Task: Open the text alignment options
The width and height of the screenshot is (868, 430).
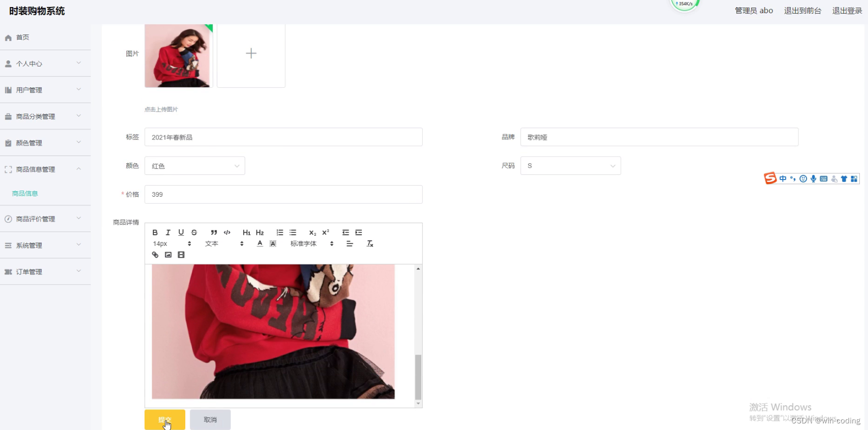Action: point(350,243)
